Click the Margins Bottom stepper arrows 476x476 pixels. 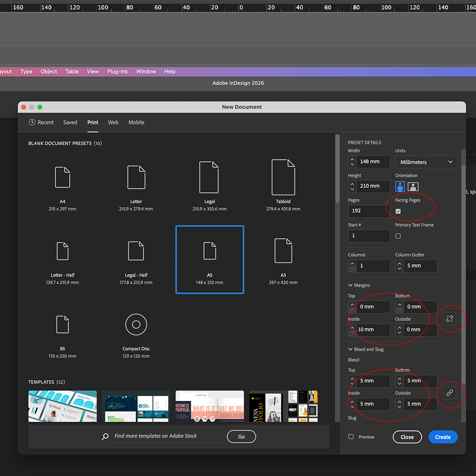tap(399, 307)
